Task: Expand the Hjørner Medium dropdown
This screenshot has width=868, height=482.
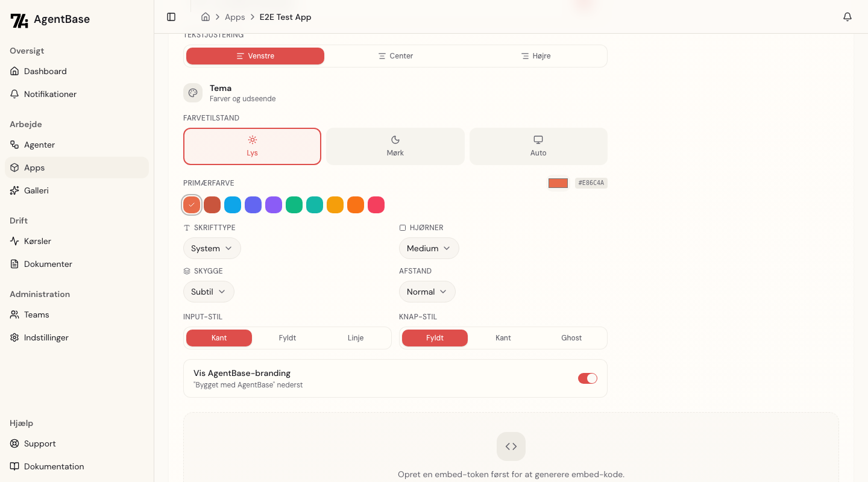Action: (429, 248)
